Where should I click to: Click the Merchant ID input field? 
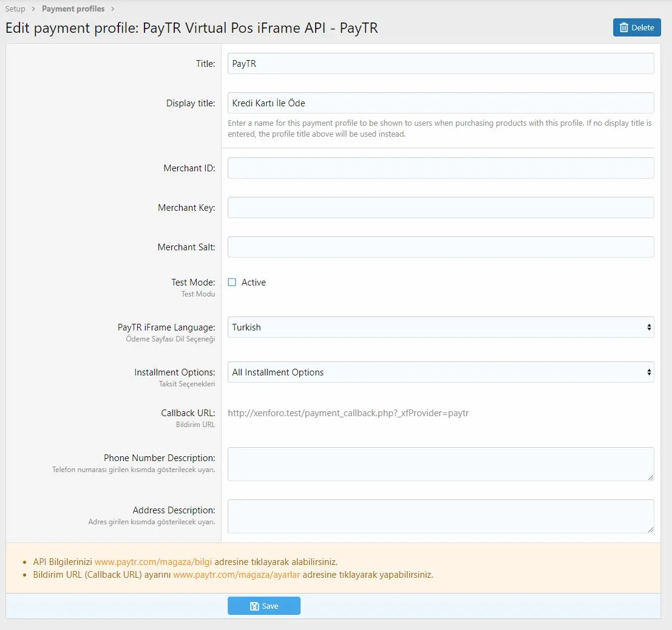(441, 168)
